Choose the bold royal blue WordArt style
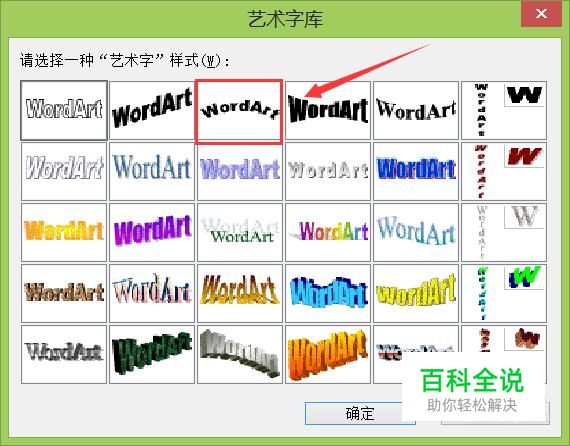 (x=416, y=172)
